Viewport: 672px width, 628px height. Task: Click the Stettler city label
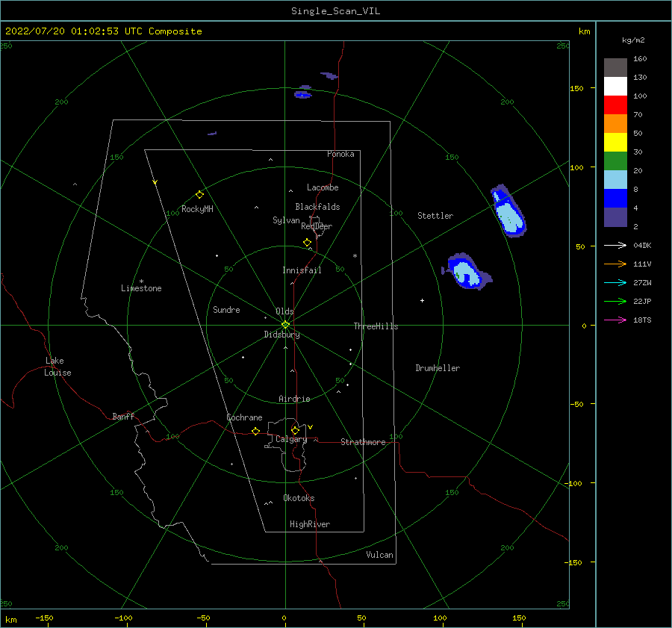coord(435,216)
